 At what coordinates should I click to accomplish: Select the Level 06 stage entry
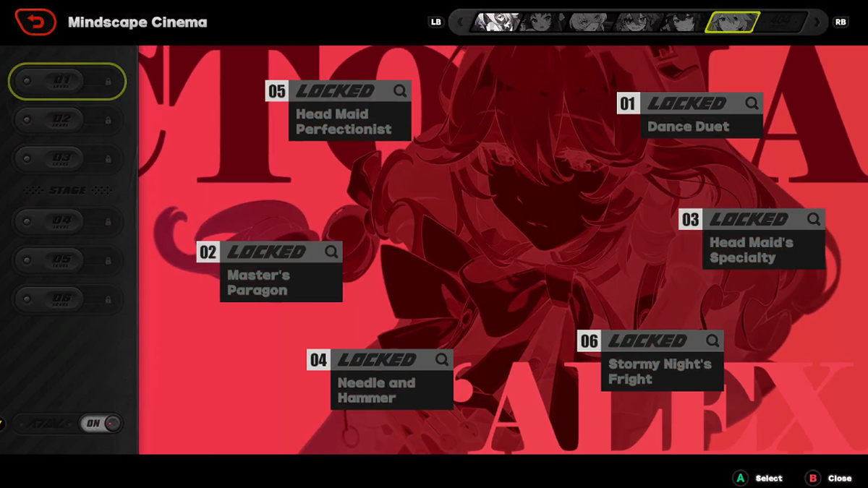pyautogui.click(x=67, y=299)
